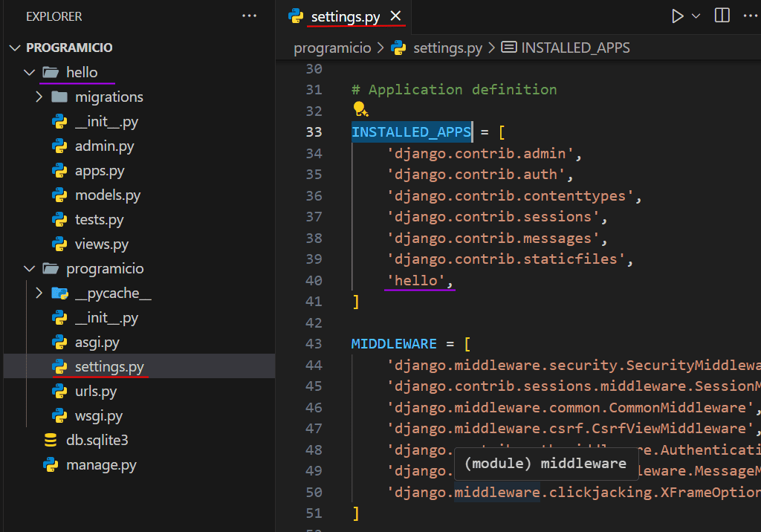The height and width of the screenshot is (532, 761).
Task: Click the __pycache__ folder icon
Action: pos(59,293)
